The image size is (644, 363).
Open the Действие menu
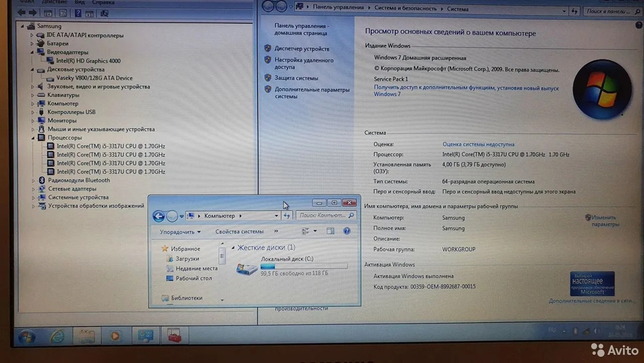pyautogui.click(x=54, y=2)
